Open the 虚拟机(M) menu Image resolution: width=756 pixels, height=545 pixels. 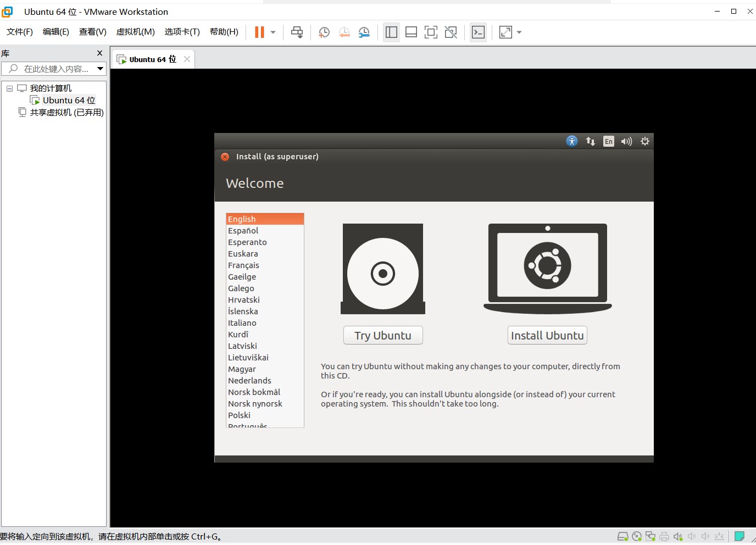click(135, 32)
